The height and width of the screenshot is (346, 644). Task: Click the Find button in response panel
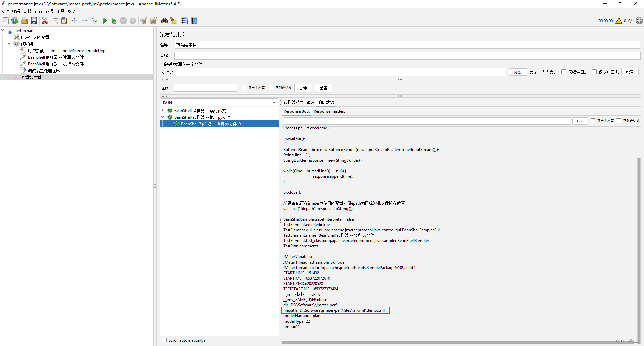(x=580, y=121)
